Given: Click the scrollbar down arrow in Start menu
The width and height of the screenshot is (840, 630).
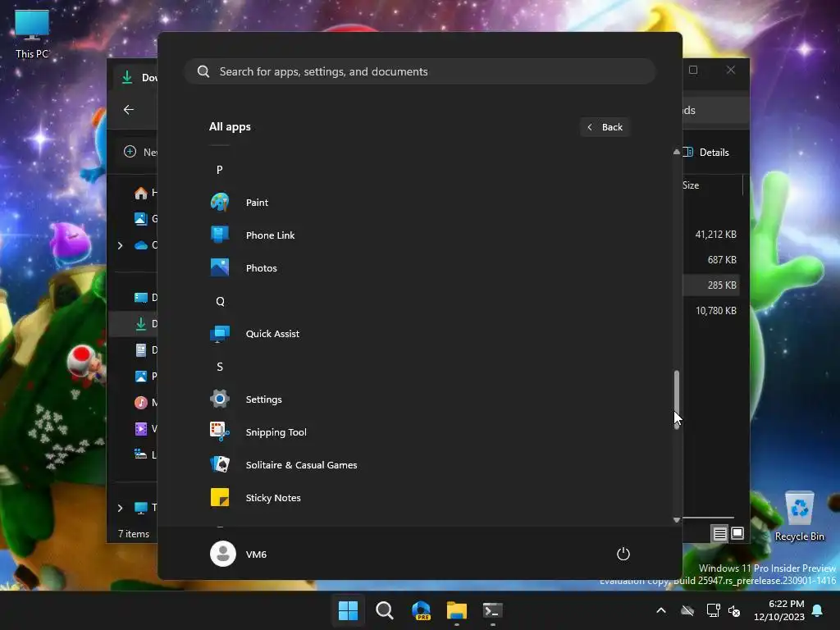Looking at the screenshot, I should [677, 519].
